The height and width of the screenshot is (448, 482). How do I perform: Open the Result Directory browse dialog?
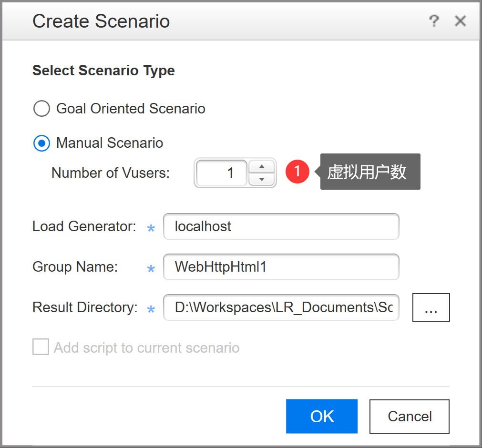[431, 307]
